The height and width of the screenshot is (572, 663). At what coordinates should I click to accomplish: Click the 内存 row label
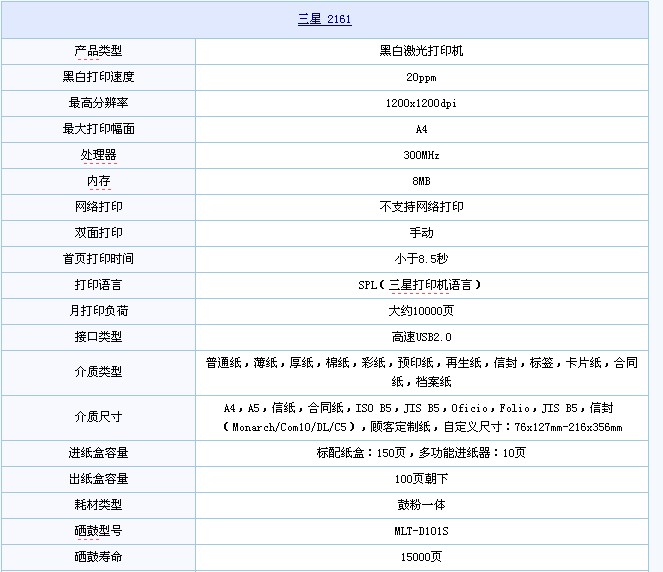click(x=98, y=181)
